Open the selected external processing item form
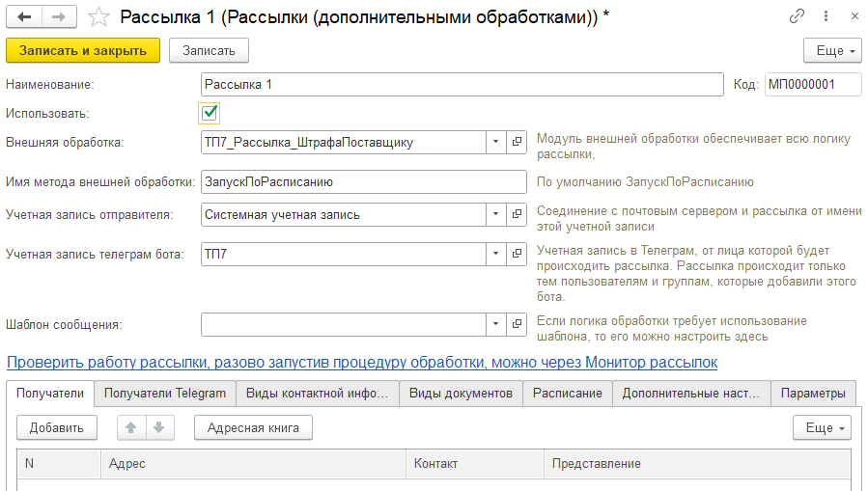 coord(518,143)
